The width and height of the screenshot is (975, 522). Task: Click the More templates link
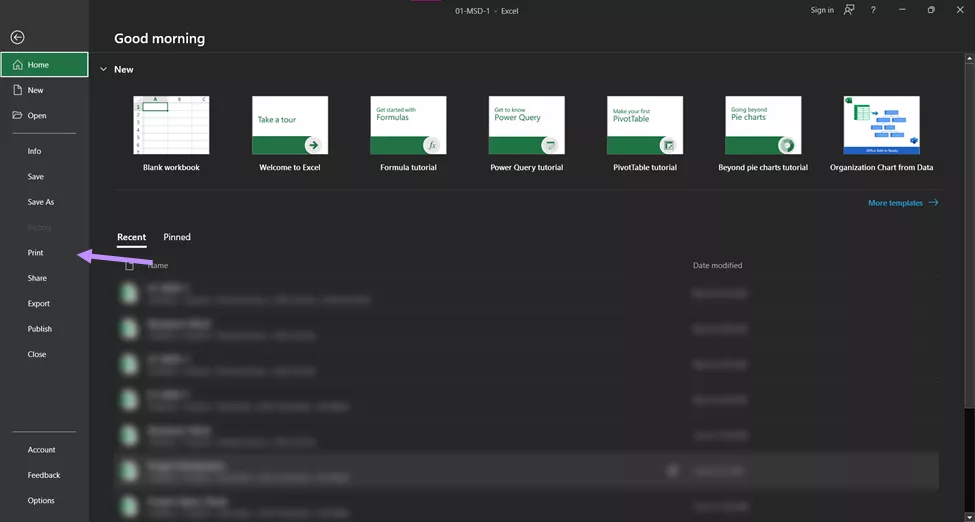point(902,203)
